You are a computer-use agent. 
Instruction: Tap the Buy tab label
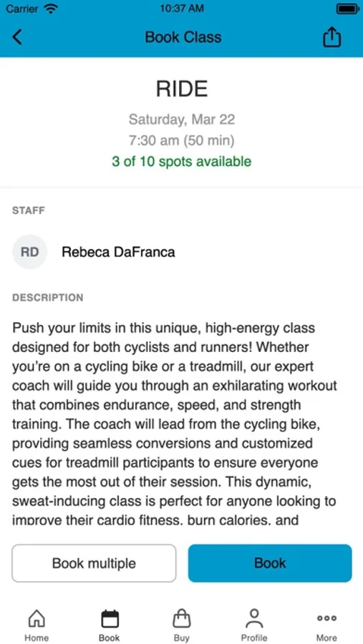(x=182, y=638)
